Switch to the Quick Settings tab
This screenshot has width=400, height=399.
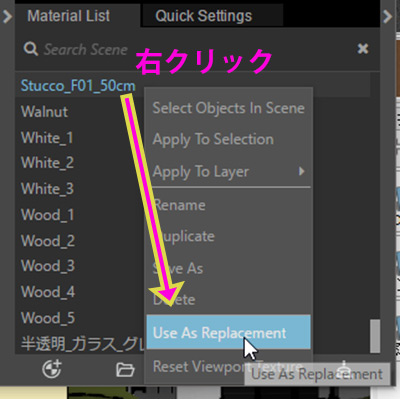pyautogui.click(x=203, y=16)
